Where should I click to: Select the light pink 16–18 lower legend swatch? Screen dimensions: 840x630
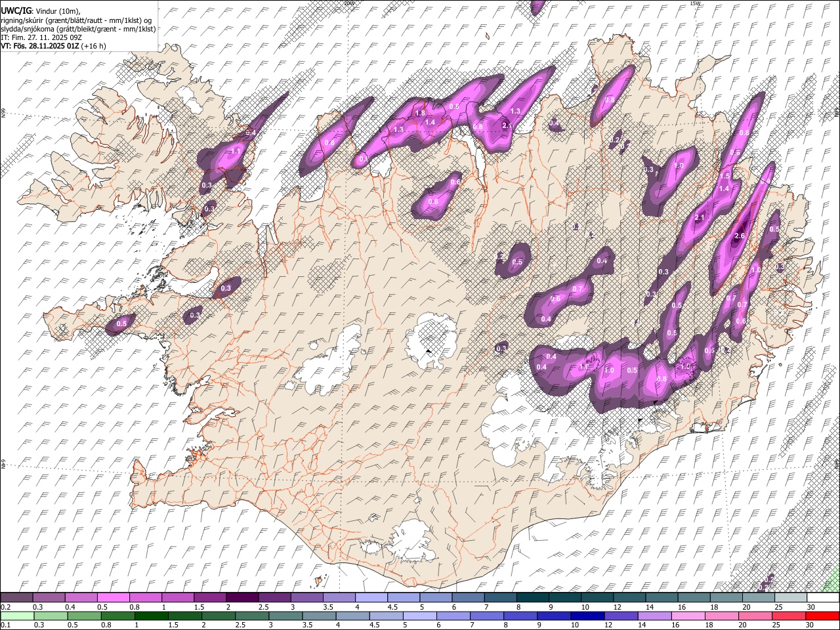688,616
